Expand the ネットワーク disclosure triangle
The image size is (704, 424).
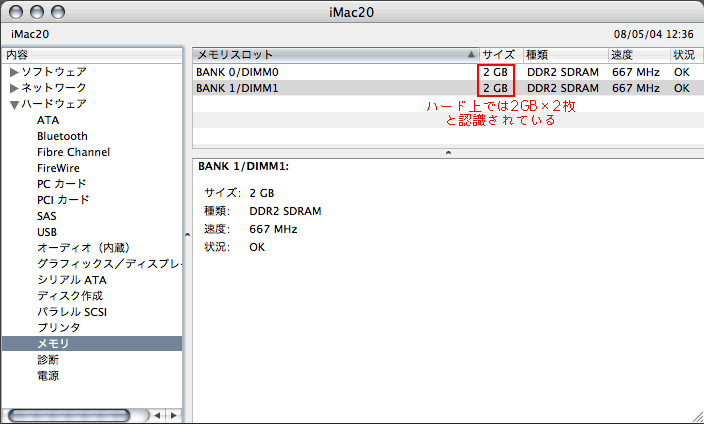click(x=14, y=88)
